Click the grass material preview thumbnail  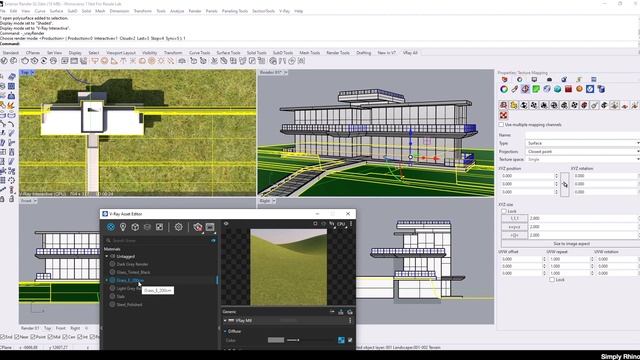(289, 267)
